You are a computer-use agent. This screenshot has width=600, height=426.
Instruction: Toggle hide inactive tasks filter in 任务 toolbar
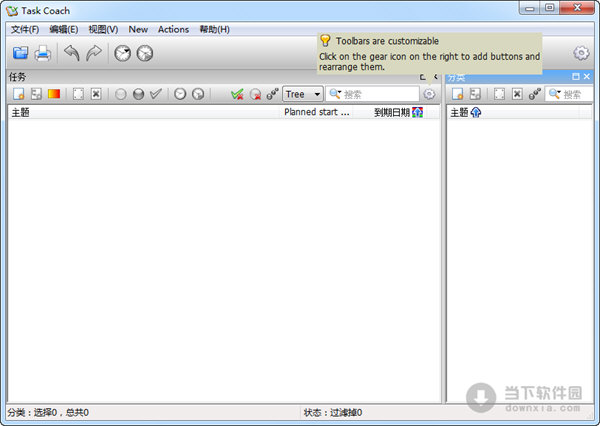[x=255, y=94]
